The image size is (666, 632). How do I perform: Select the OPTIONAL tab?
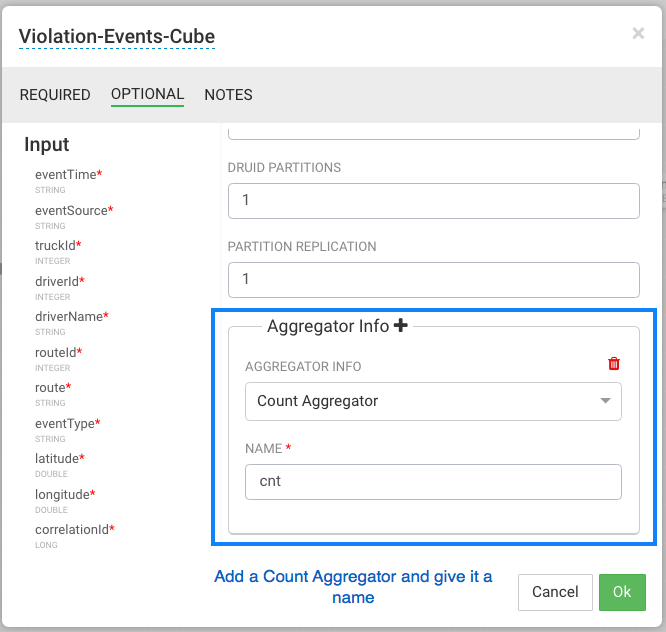tap(147, 95)
